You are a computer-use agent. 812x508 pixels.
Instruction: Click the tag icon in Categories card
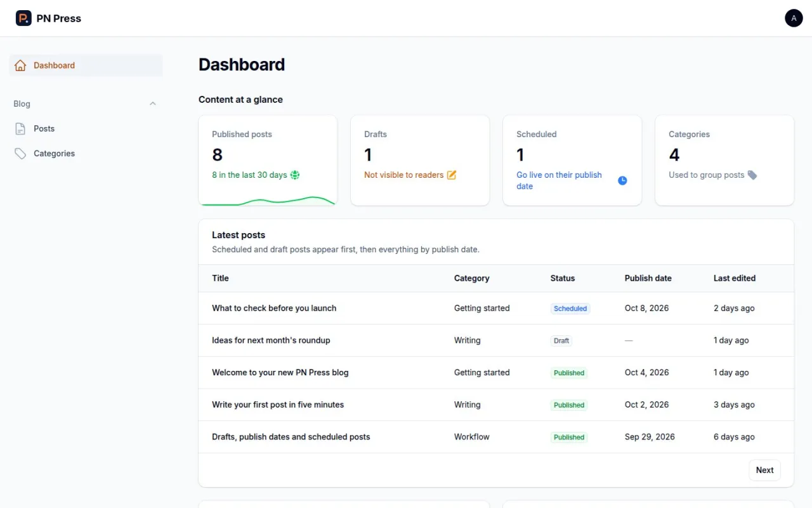coord(752,175)
